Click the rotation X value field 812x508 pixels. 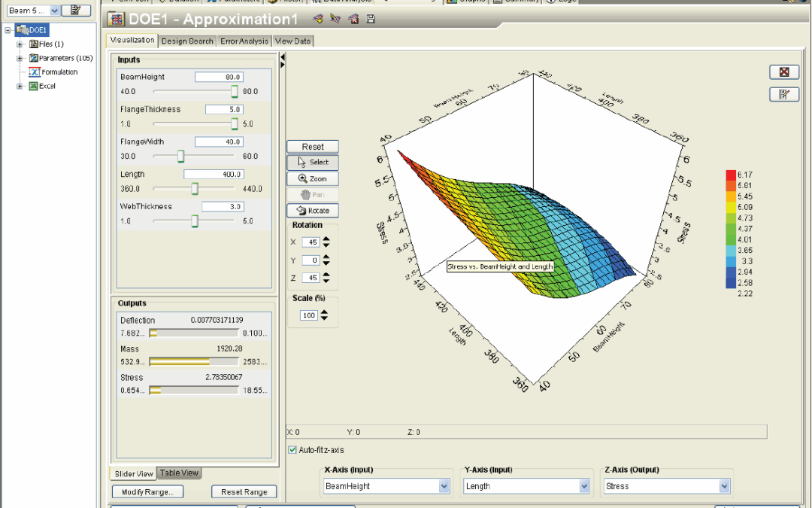(x=311, y=242)
